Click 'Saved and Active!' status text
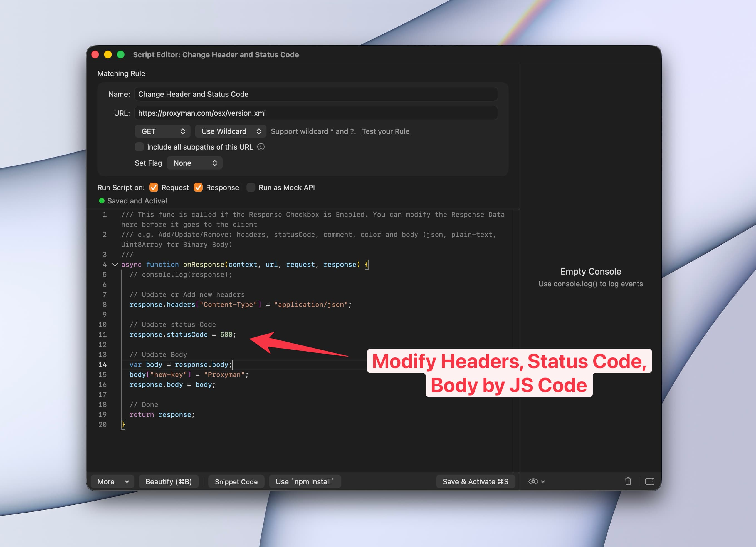The width and height of the screenshot is (756, 547). (x=137, y=201)
